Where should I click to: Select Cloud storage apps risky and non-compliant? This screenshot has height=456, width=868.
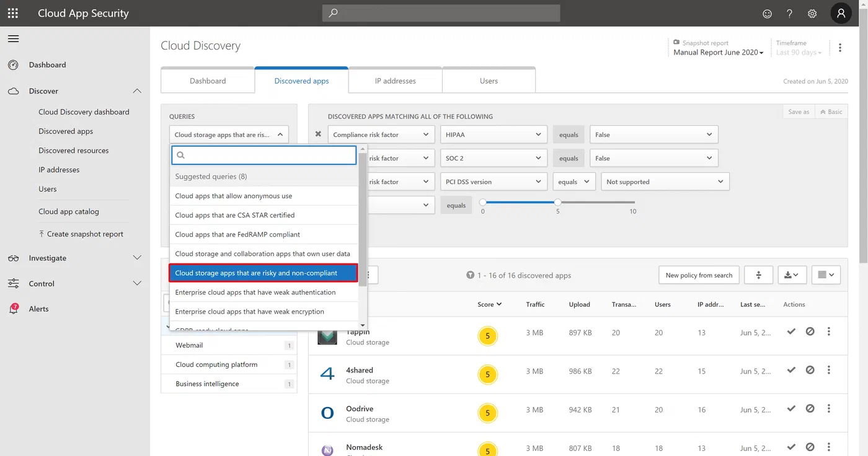click(264, 273)
